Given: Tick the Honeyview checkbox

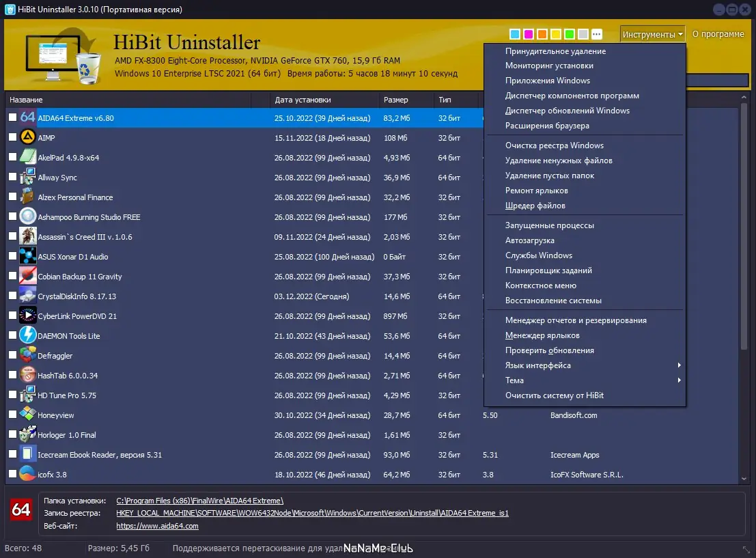Looking at the screenshot, I should click(12, 414).
